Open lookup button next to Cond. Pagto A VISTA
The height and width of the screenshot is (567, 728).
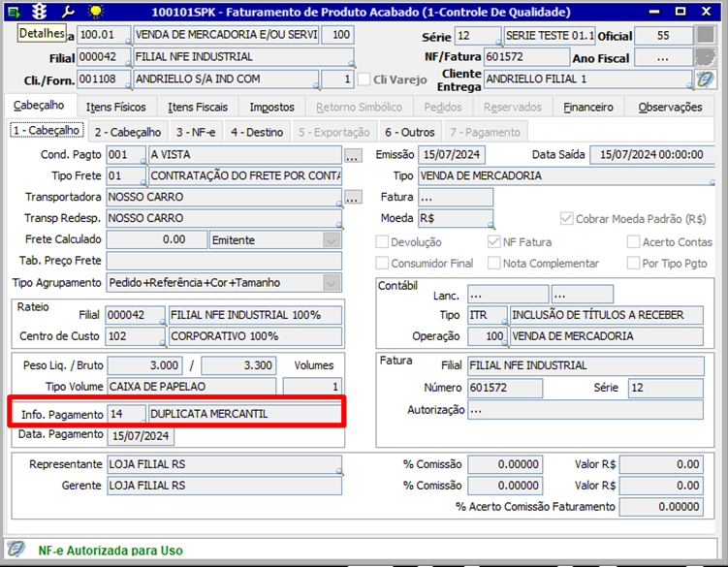(353, 156)
